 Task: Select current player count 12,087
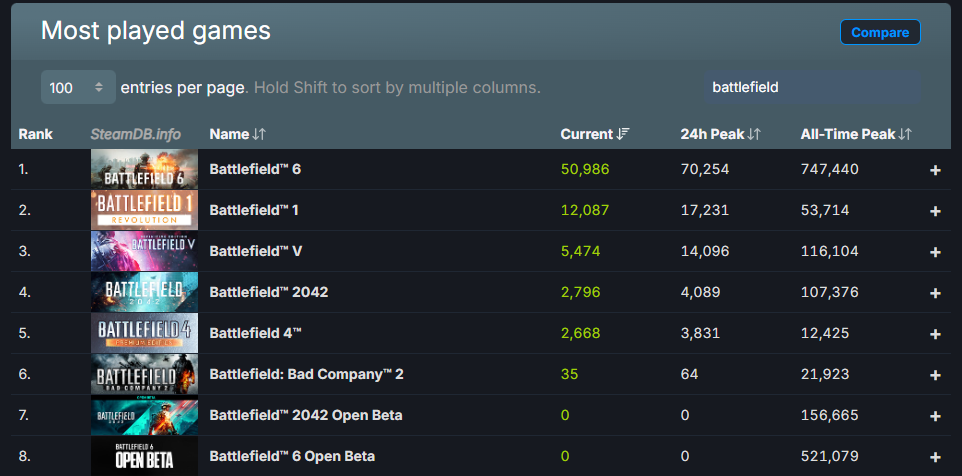pos(585,210)
